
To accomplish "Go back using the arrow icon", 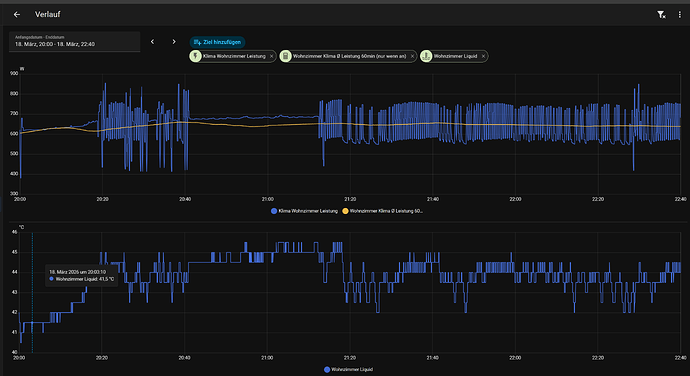I will tap(17, 15).
